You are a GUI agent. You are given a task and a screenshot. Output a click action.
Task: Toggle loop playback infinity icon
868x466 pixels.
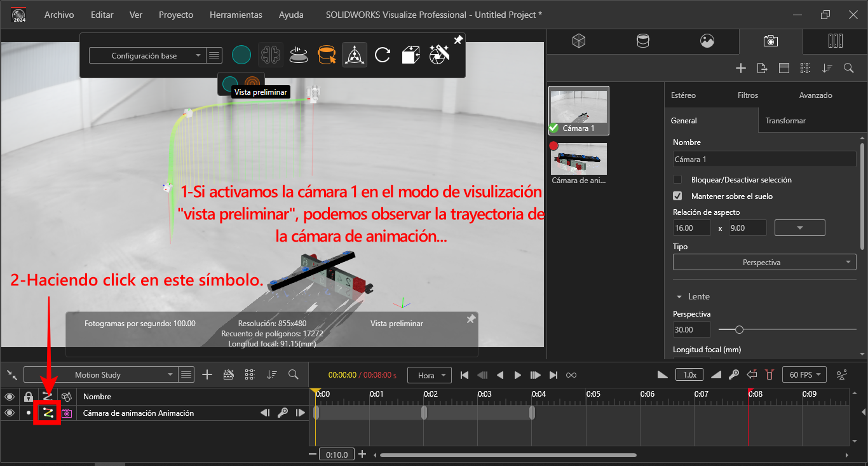pyautogui.click(x=571, y=375)
